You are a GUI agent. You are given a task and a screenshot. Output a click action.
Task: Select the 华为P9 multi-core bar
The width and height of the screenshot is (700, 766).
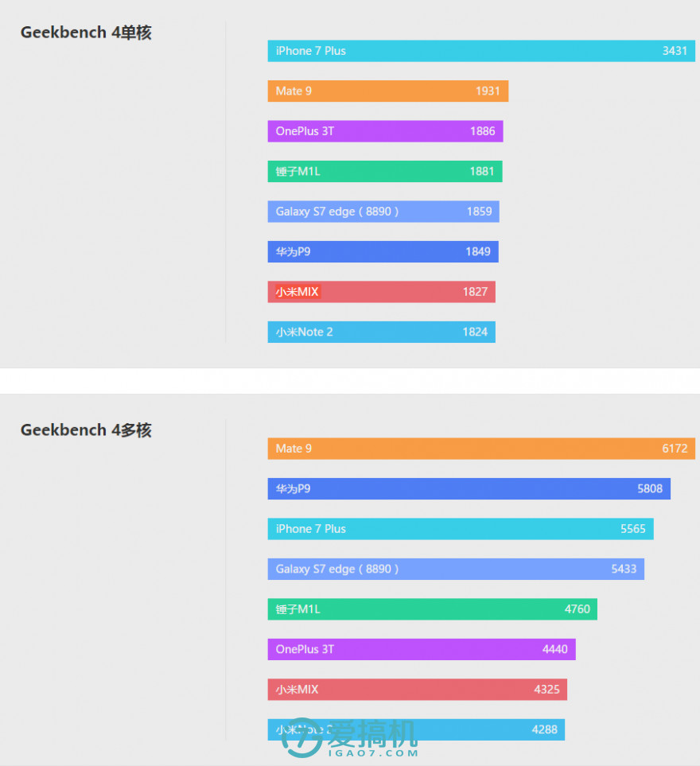coord(469,489)
